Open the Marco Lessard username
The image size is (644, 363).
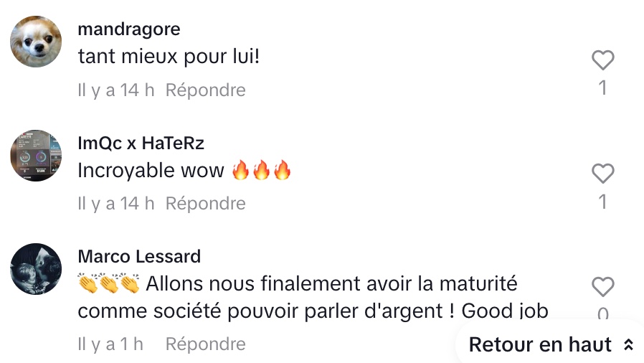(x=139, y=257)
